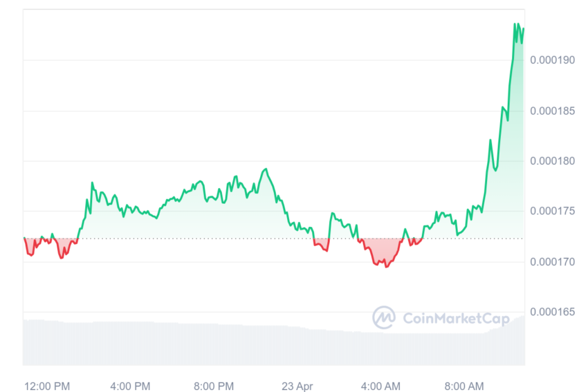Click the dotted opening price baseline
Screen dimensions: 588x392
(274, 239)
